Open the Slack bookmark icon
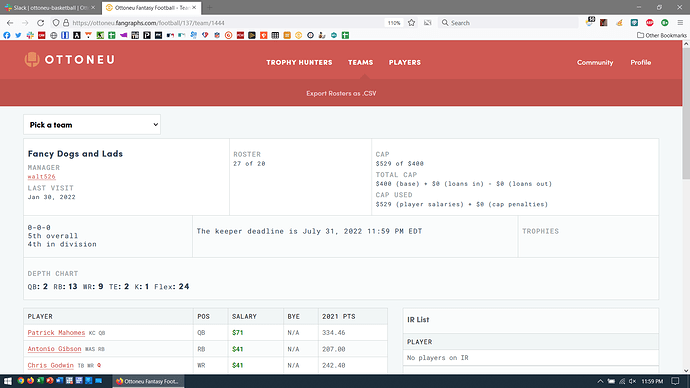 coord(30,35)
